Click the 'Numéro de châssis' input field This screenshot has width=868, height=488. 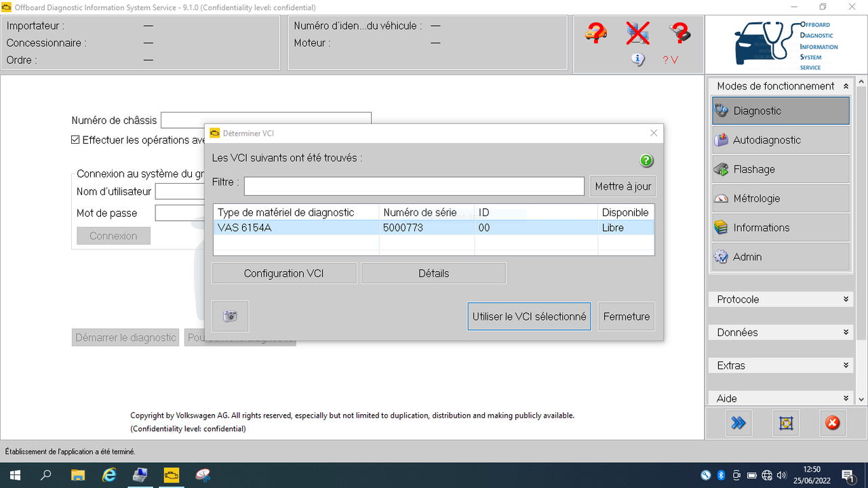(266, 120)
